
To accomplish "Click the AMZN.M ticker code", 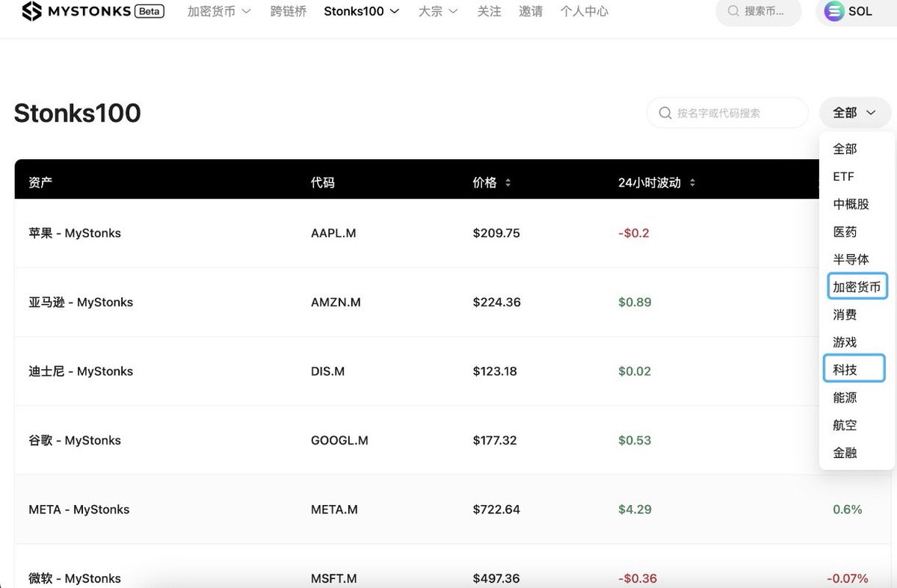I will [336, 303].
